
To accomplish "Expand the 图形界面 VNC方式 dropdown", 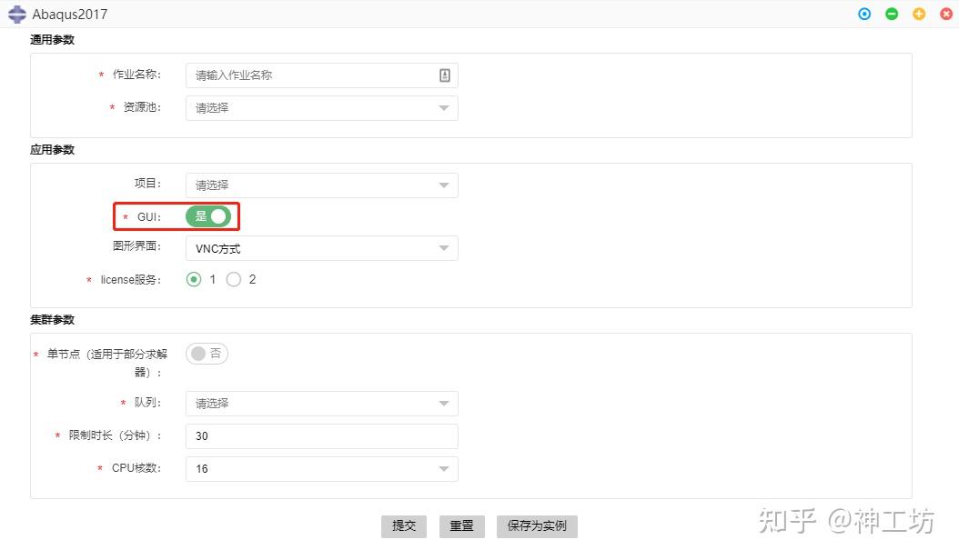I will tap(322, 248).
